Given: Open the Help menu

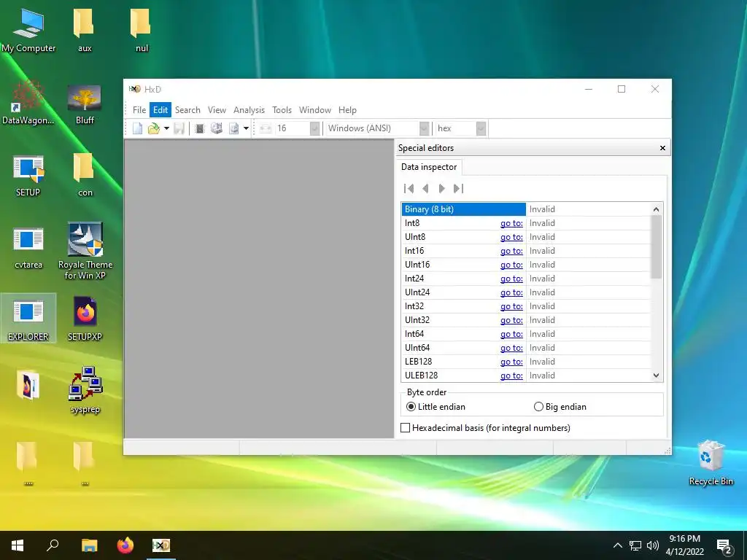Looking at the screenshot, I should 347,110.
